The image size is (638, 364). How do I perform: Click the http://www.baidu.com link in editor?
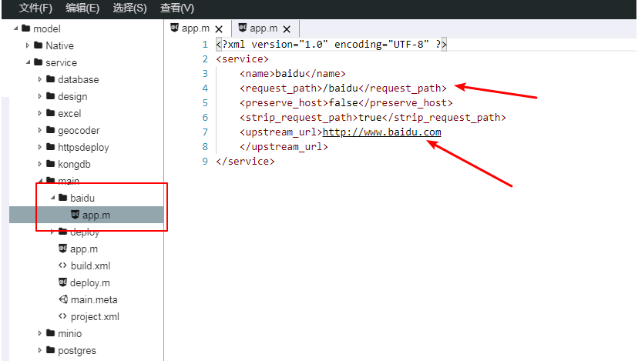click(381, 132)
